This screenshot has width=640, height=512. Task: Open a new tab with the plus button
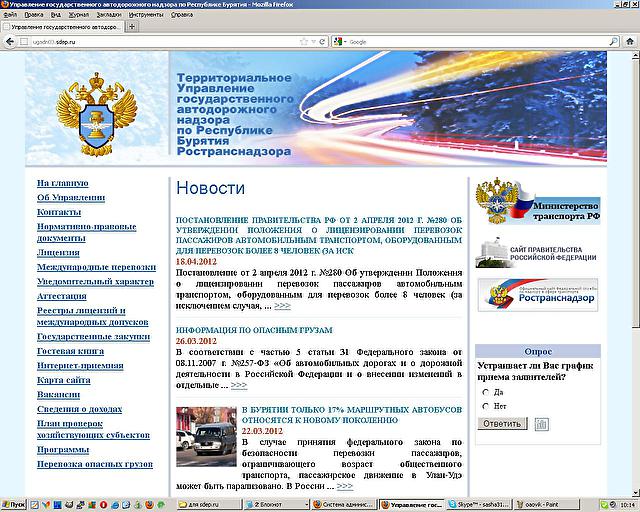[x=131, y=27]
